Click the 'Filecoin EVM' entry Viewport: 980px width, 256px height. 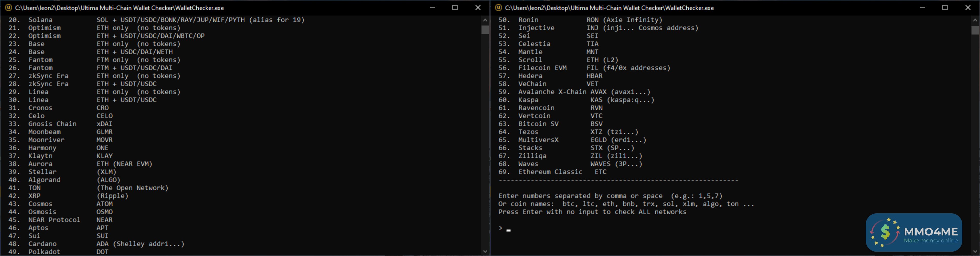click(543, 68)
